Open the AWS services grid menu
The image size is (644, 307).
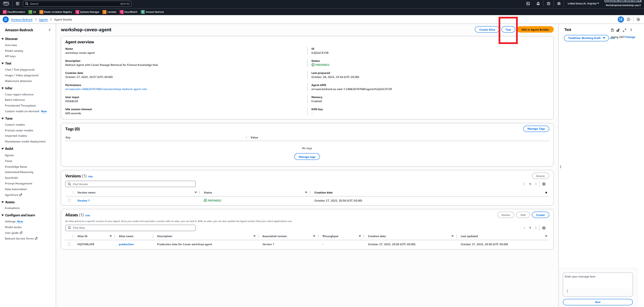point(17,4)
